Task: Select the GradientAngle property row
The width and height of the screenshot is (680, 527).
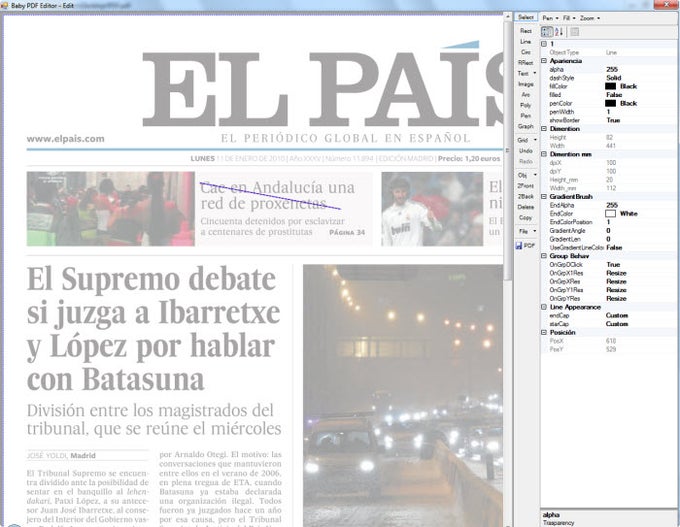Action: (x=609, y=231)
